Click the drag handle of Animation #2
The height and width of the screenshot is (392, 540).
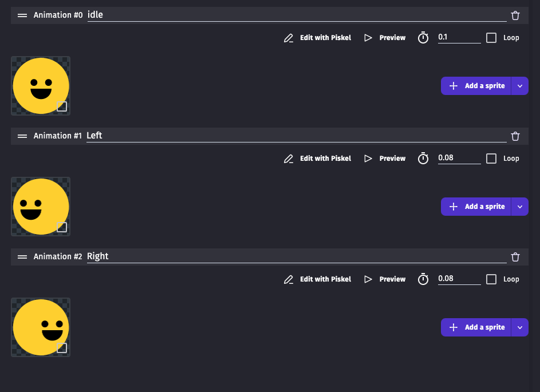(x=22, y=257)
